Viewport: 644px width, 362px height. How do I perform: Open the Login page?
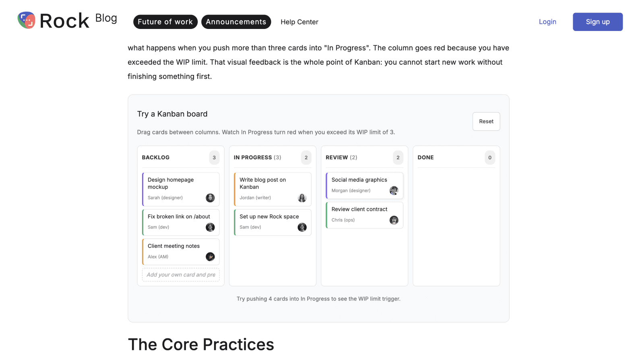click(x=547, y=22)
